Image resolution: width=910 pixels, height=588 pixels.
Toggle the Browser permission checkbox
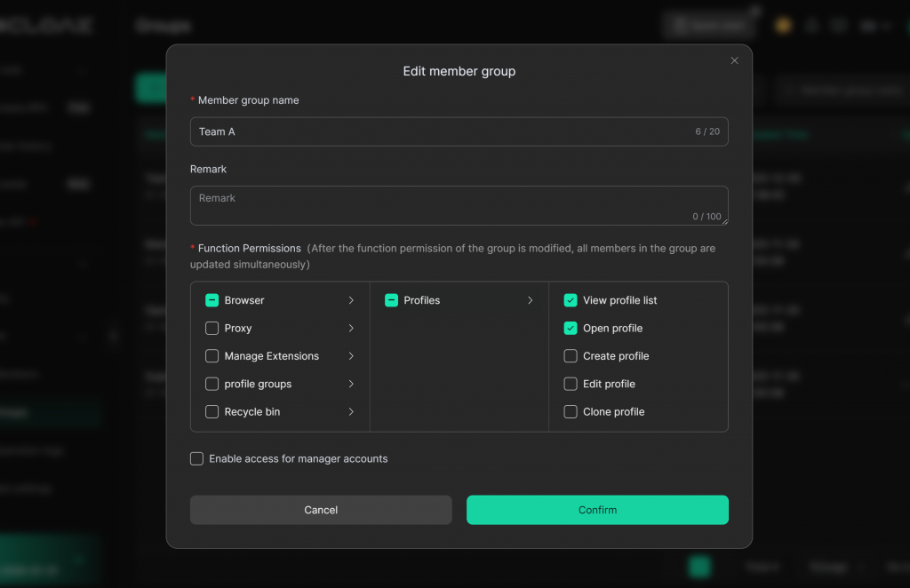(212, 300)
